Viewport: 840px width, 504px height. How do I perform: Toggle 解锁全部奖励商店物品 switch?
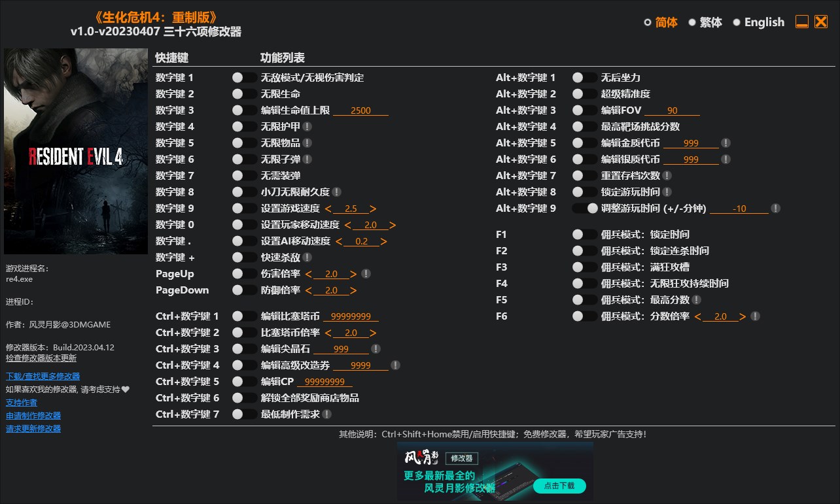(x=244, y=397)
